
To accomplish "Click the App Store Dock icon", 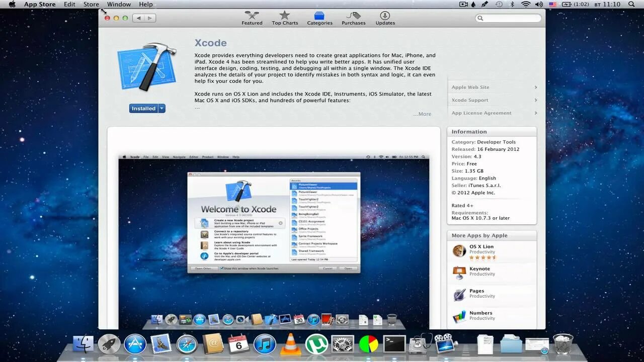I will click(x=135, y=344).
